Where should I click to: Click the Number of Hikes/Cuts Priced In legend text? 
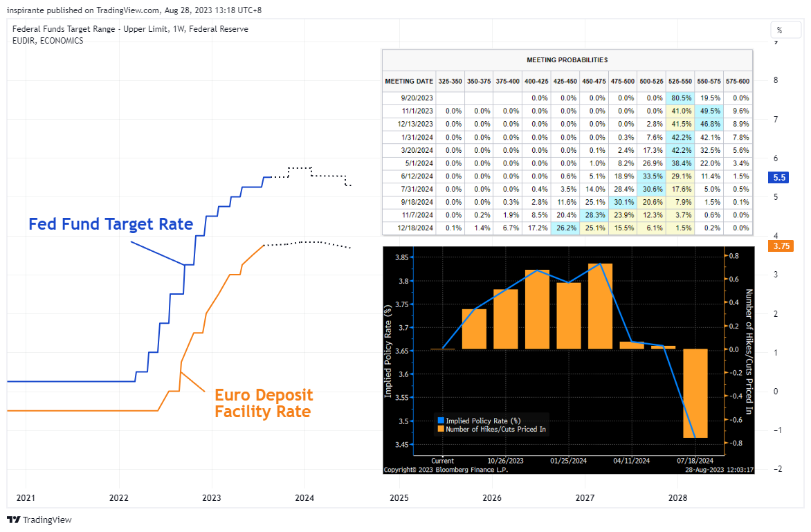[x=495, y=429]
